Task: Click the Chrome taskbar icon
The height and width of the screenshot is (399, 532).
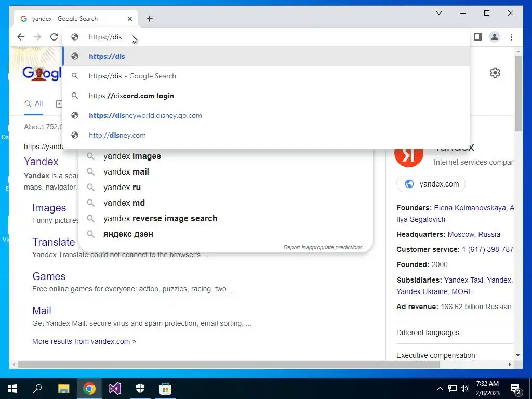Action: [x=89, y=389]
